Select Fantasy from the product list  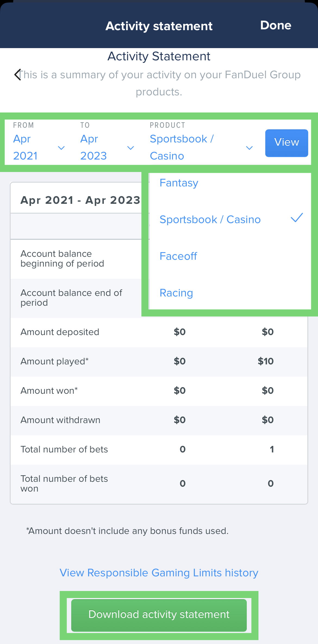click(179, 183)
